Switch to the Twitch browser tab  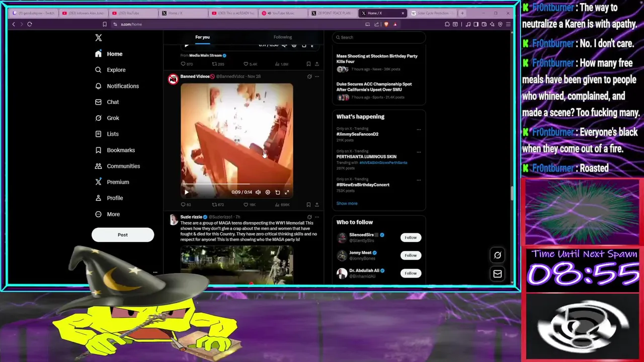pyautogui.click(x=34, y=13)
